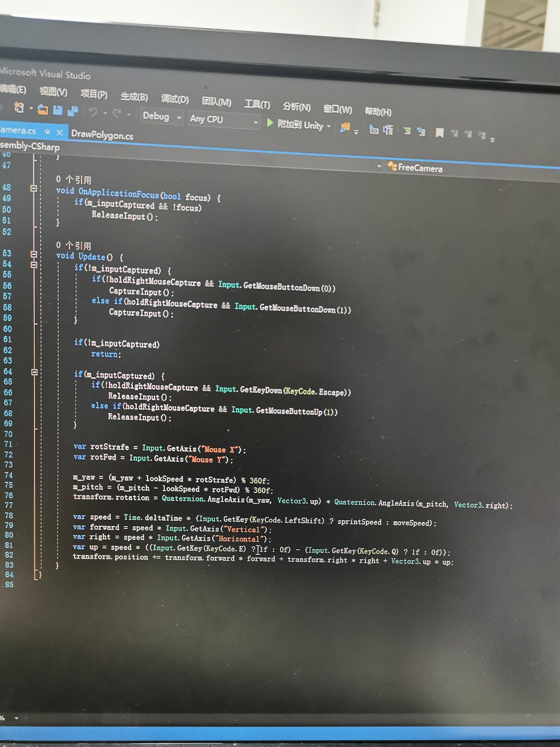Image resolution: width=560 pixels, height=747 pixels.
Task: Collapse the if(m_inputCaptured) block at line 64
Action: coord(34,372)
